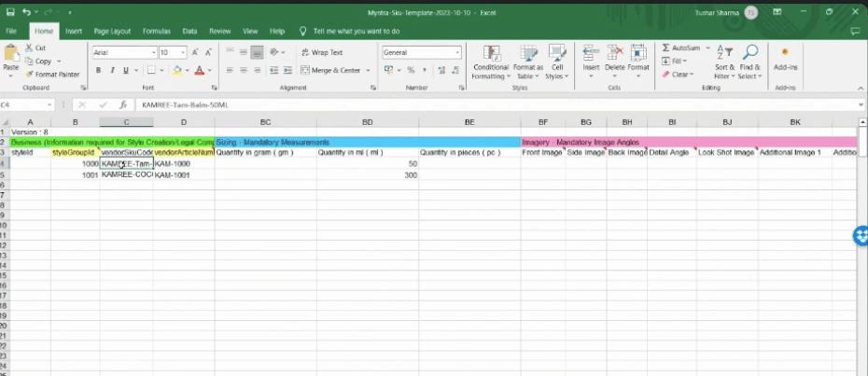Click the Paste clipboard icon
Screen dimensions: 868x376
(x=10, y=53)
